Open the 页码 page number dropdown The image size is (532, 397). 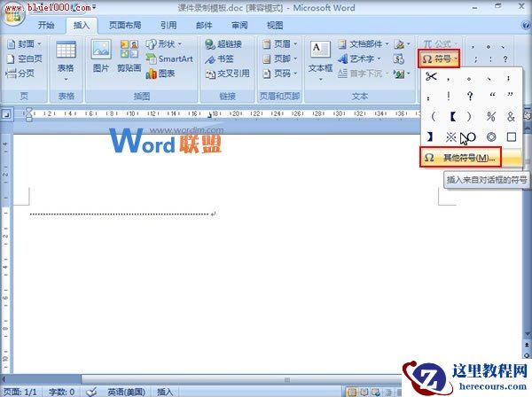[x=280, y=74]
